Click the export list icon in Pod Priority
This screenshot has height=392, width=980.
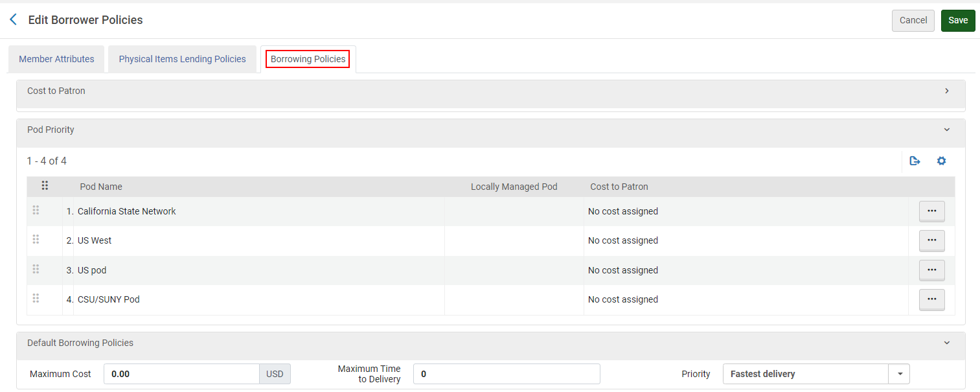(915, 161)
